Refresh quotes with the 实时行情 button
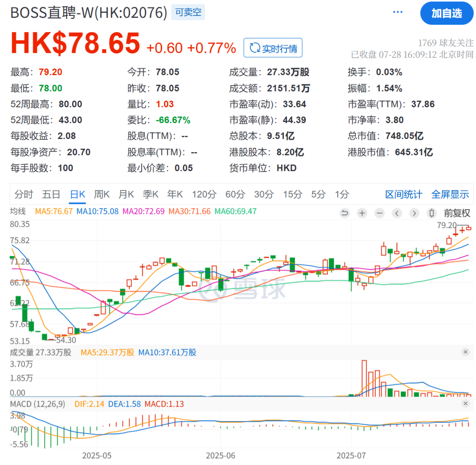Image resolution: width=476 pixels, height=465 pixels. (x=273, y=48)
